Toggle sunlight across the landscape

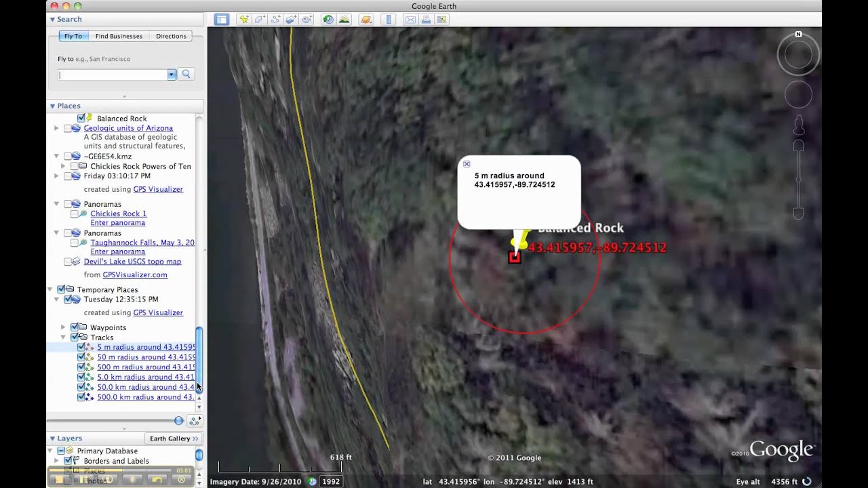344,20
